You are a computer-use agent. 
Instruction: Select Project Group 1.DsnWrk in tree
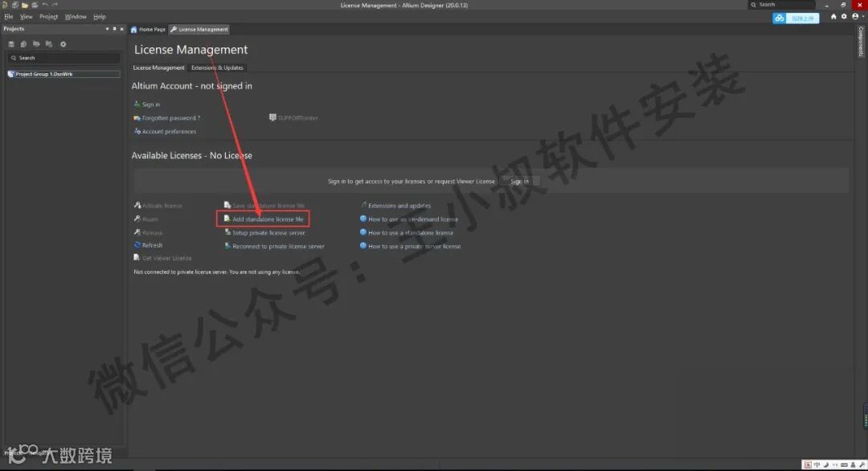click(63, 74)
